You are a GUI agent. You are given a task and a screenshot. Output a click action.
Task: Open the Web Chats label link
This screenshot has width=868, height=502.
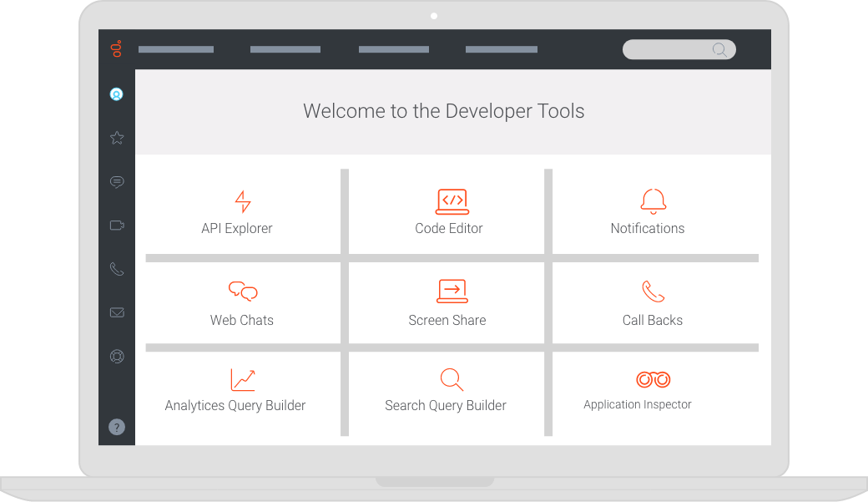[x=242, y=320]
